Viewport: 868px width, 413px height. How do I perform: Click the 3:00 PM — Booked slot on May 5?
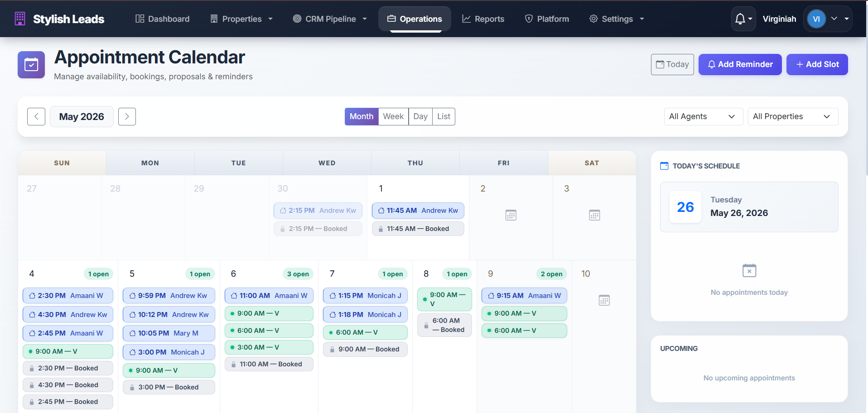169,387
